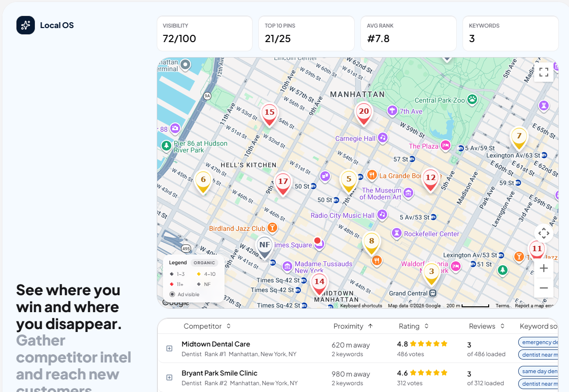Click the 620 m away proximity value
The image size is (569, 392).
[350, 345]
